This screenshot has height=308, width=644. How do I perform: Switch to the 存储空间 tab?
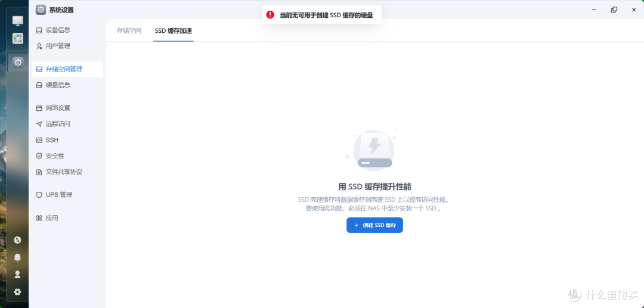(x=129, y=31)
